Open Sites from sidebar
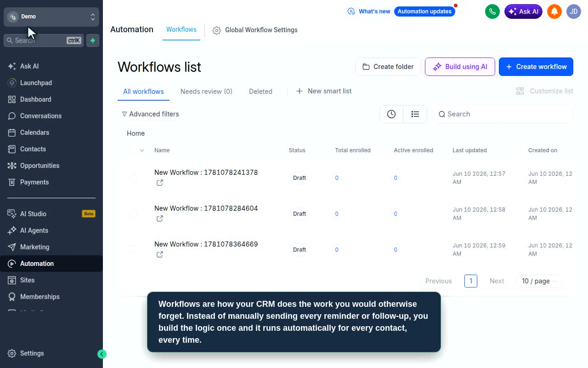The height and width of the screenshot is (368, 588). (51, 280)
